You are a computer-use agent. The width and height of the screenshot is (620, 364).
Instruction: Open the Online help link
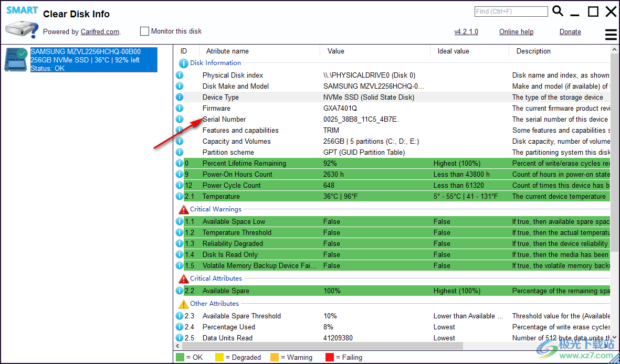click(516, 31)
